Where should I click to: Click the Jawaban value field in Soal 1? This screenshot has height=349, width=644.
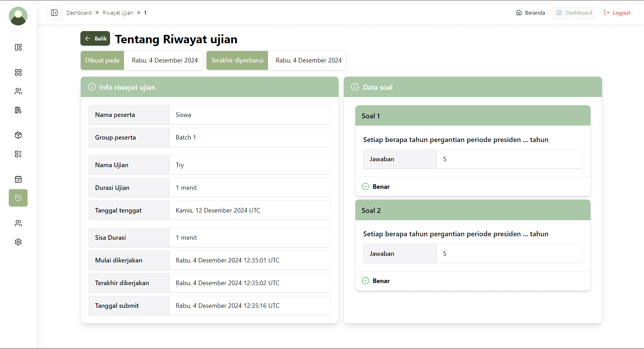[509, 159]
